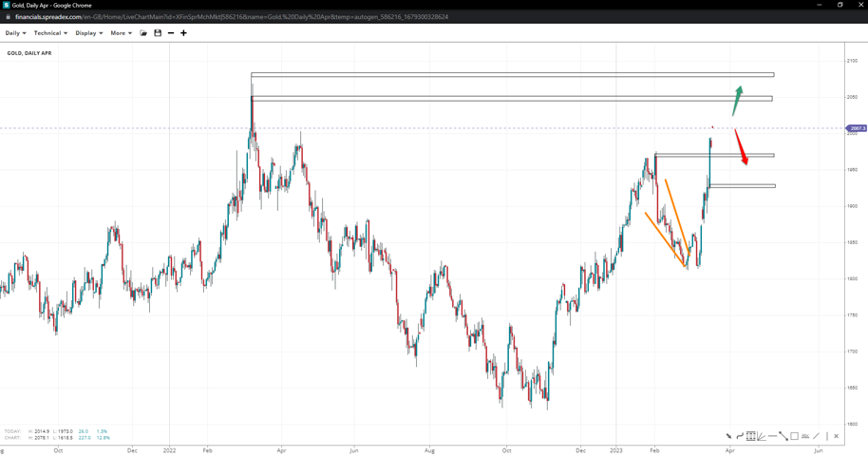Image resolution: width=868 pixels, height=457 pixels.
Task: Select the Abc text annotation tool
Action: point(805,436)
